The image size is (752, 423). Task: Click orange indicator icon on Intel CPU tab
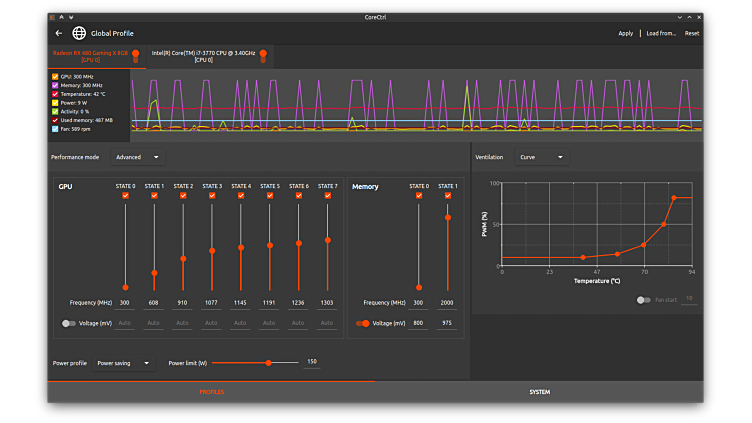(x=263, y=55)
